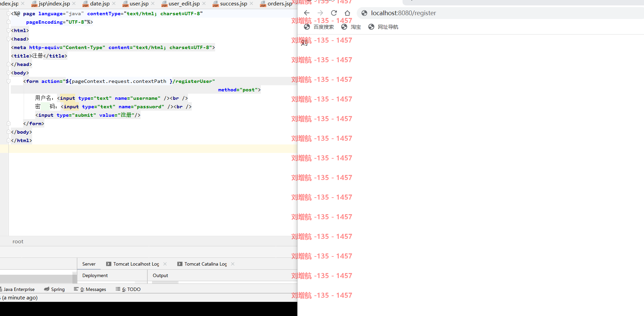
Task: Open the Spring tool window
Action: [x=55, y=289]
